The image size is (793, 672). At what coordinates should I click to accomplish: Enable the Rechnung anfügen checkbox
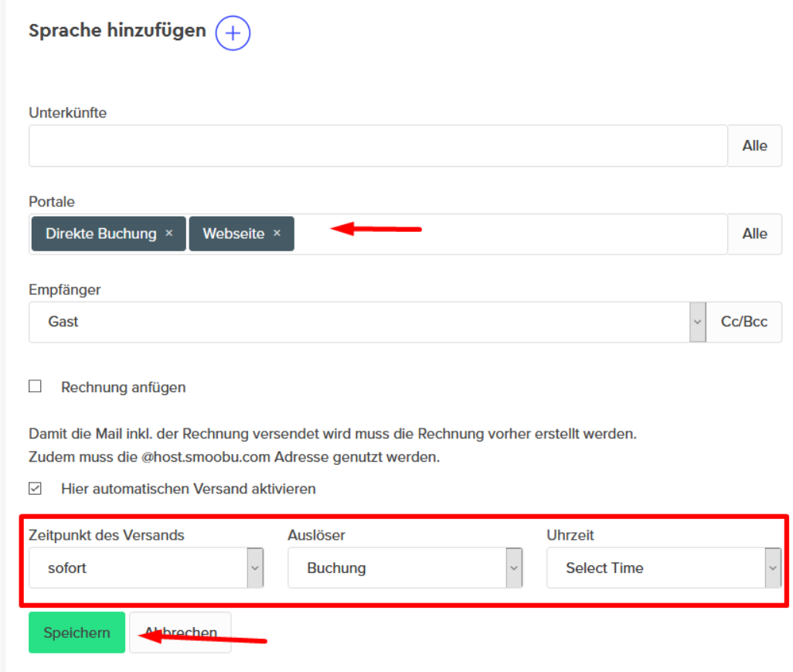pyautogui.click(x=35, y=387)
